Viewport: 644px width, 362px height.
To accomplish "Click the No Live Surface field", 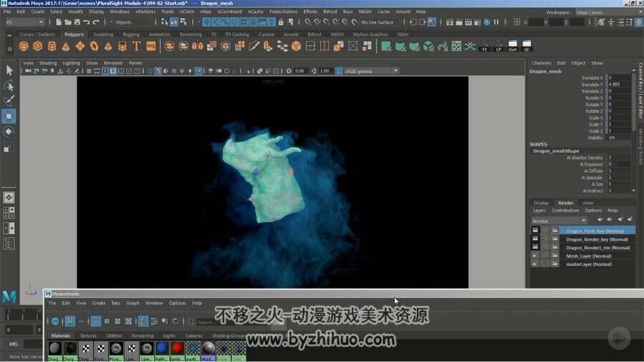I will [377, 22].
